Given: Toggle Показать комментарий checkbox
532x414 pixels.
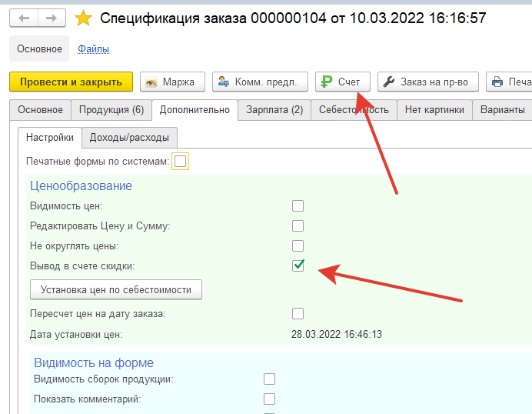Looking at the screenshot, I should [269, 399].
